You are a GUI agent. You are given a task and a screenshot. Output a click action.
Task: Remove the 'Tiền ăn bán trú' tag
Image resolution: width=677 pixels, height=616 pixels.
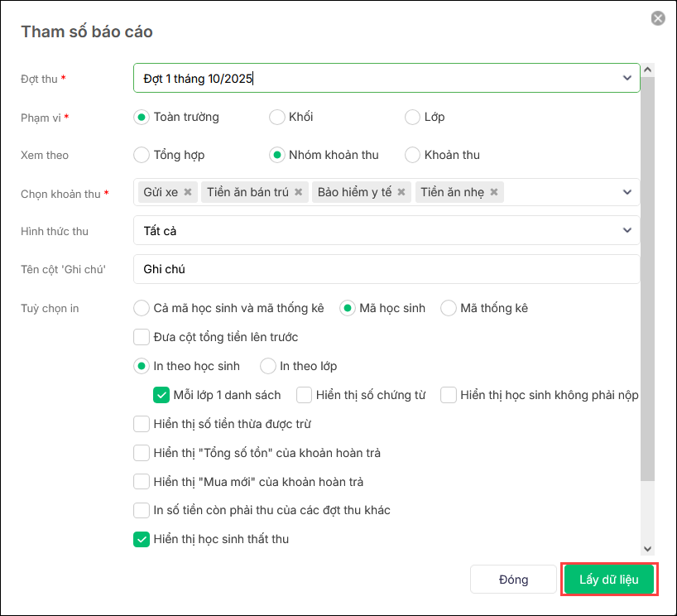click(298, 192)
